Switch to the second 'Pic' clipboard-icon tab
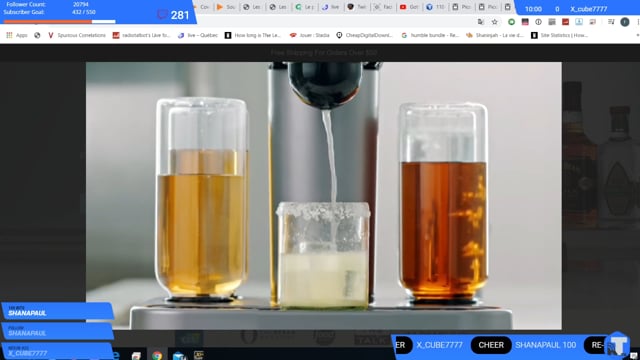640x360 pixels. coord(487,7)
